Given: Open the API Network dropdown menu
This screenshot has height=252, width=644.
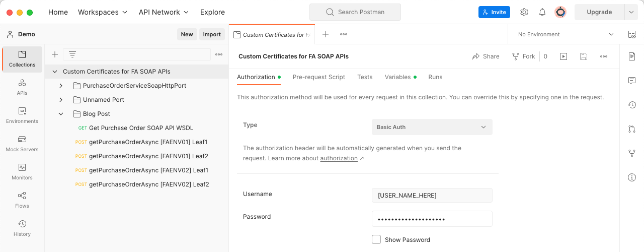Looking at the screenshot, I should coord(164,12).
